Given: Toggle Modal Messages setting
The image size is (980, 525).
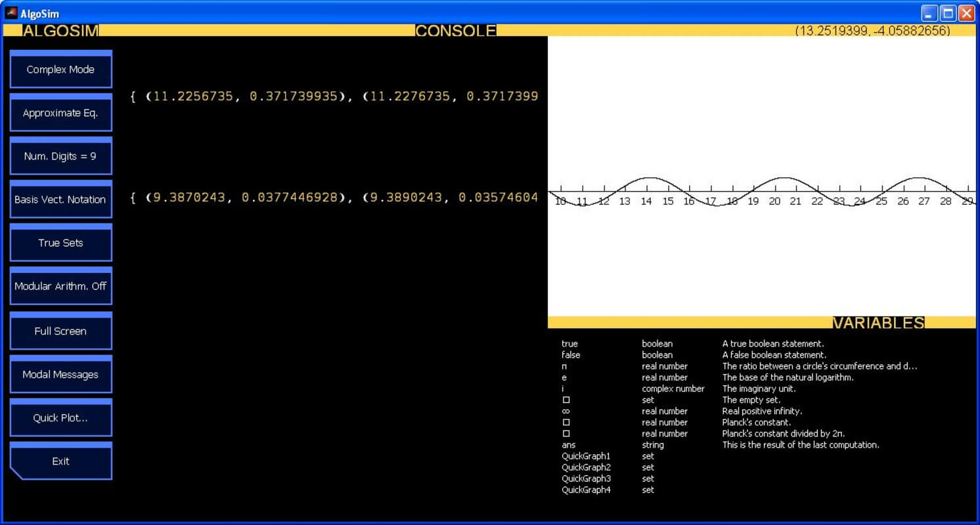Looking at the screenshot, I should coord(60,375).
